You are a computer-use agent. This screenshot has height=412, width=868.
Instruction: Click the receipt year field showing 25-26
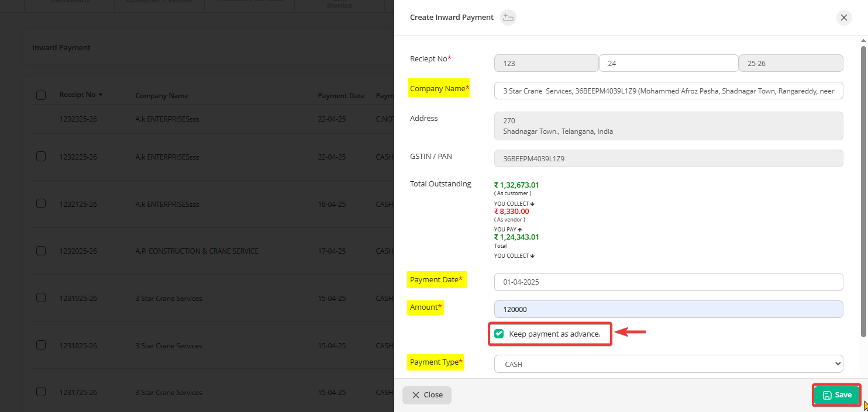(791, 63)
